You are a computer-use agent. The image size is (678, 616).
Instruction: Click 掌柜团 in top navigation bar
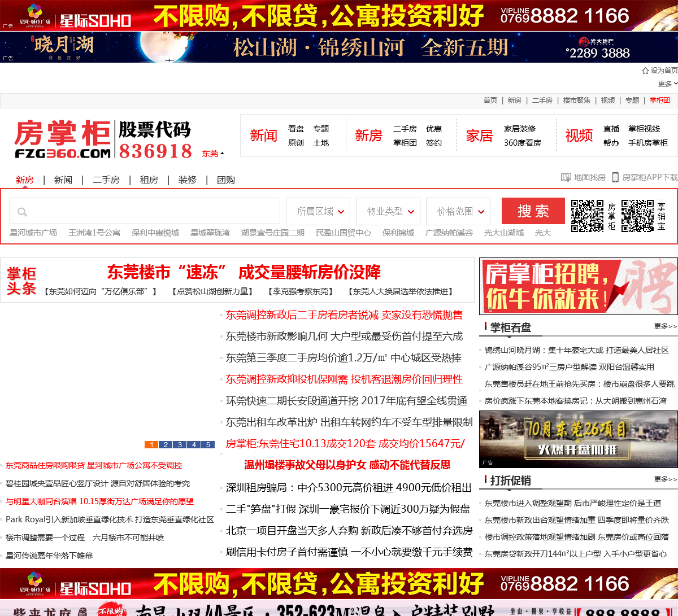pos(660,101)
